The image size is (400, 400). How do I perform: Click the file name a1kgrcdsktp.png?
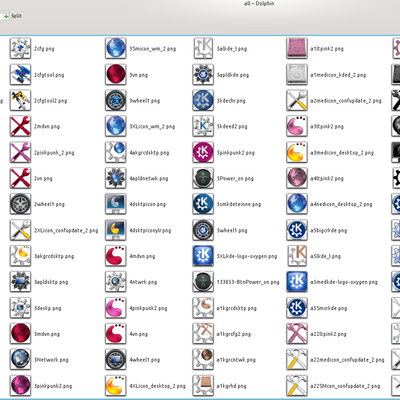[x=237, y=308]
